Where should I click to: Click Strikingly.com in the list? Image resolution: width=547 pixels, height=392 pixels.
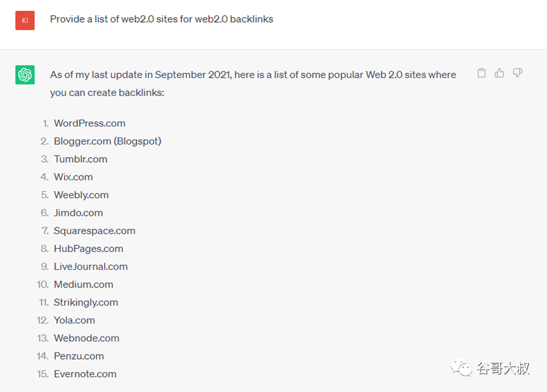click(86, 302)
